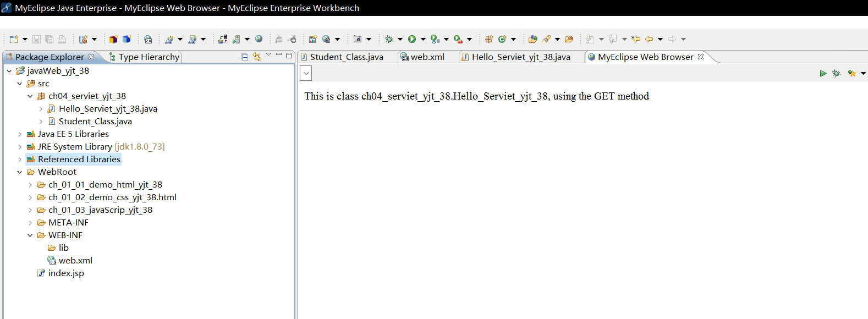868x319 pixels.
Task: Expand the Referenced Libraries node
Action: (x=19, y=159)
